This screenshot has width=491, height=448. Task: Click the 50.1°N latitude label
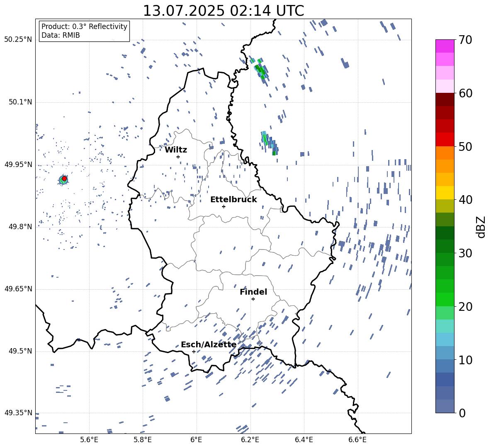20,102
